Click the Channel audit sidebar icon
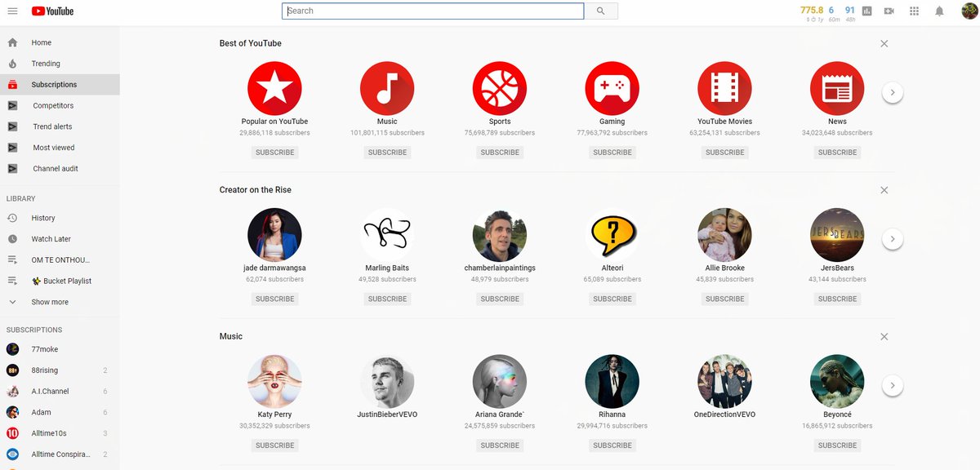 pos(12,169)
